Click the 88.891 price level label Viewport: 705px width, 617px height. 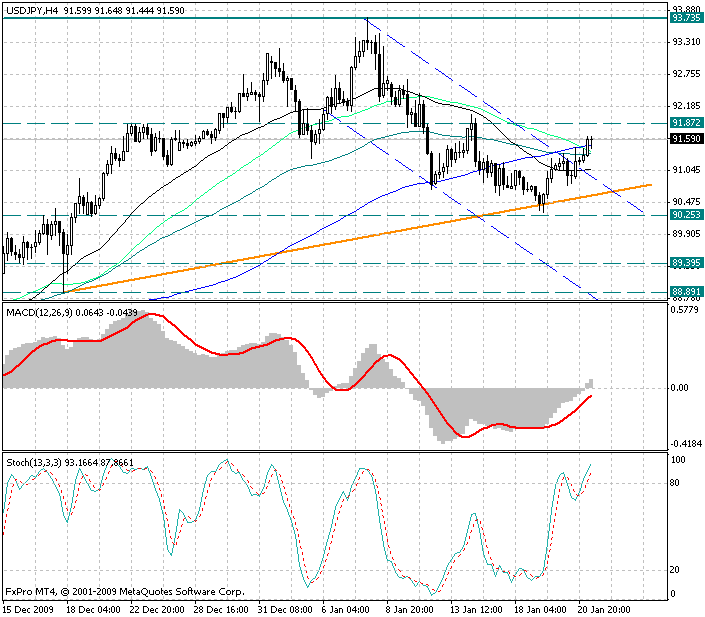point(686,291)
